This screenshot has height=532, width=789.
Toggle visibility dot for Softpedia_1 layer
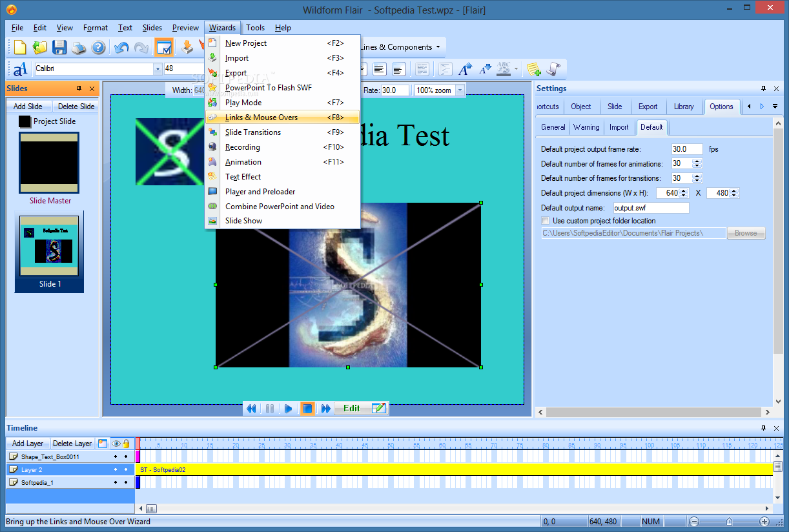116,482
